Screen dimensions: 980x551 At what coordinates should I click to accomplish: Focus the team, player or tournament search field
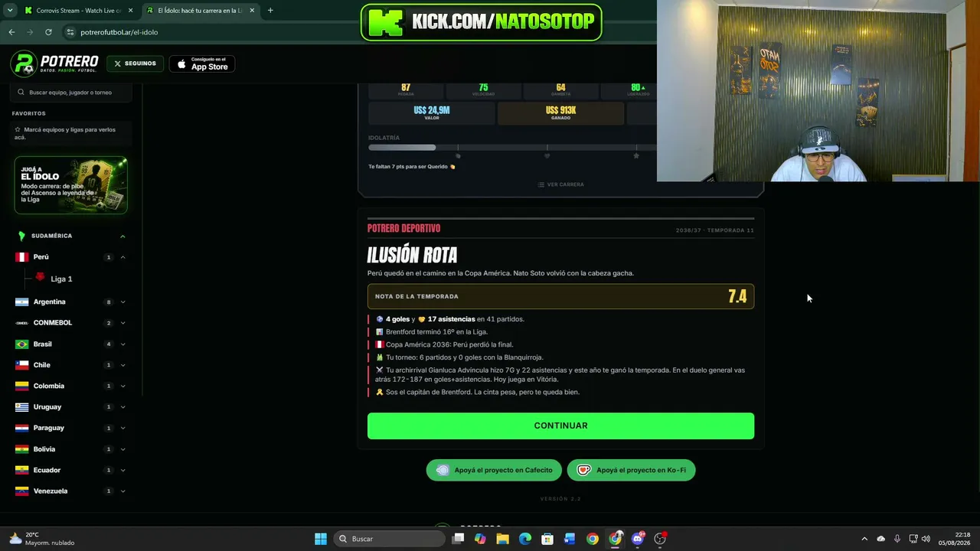pos(72,92)
